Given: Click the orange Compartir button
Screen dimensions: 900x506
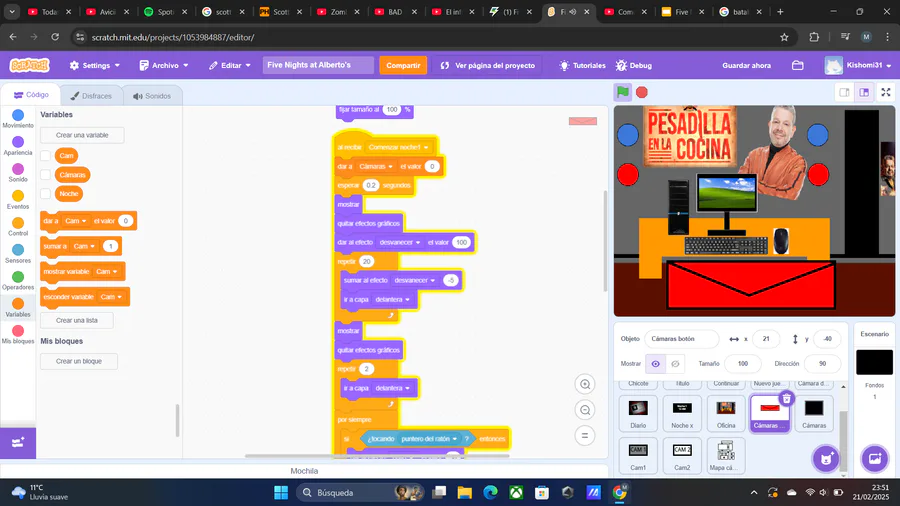Looking at the screenshot, I should pos(403,65).
